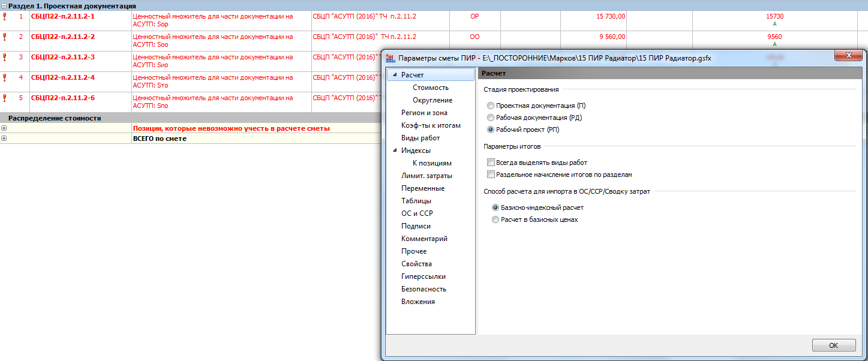Open the Округление settings page
Image resolution: width=868 pixels, height=361 pixels.
(x=433, y=100)
